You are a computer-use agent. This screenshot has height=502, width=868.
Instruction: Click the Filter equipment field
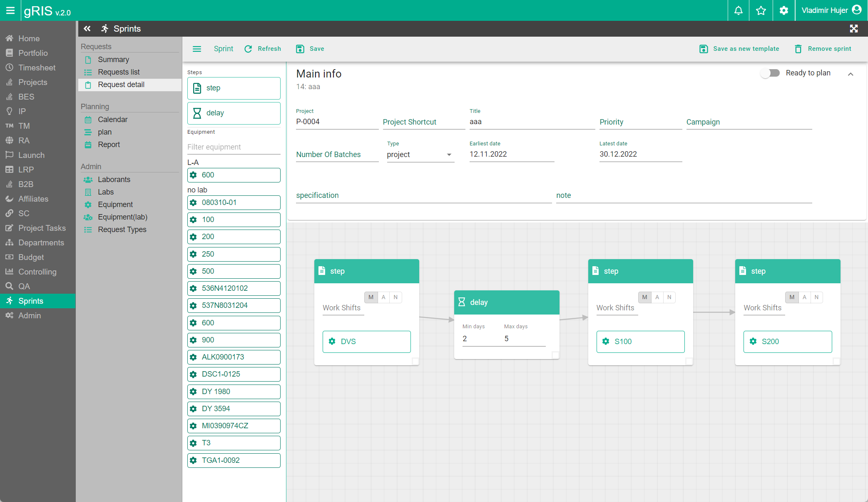point(234,147)
